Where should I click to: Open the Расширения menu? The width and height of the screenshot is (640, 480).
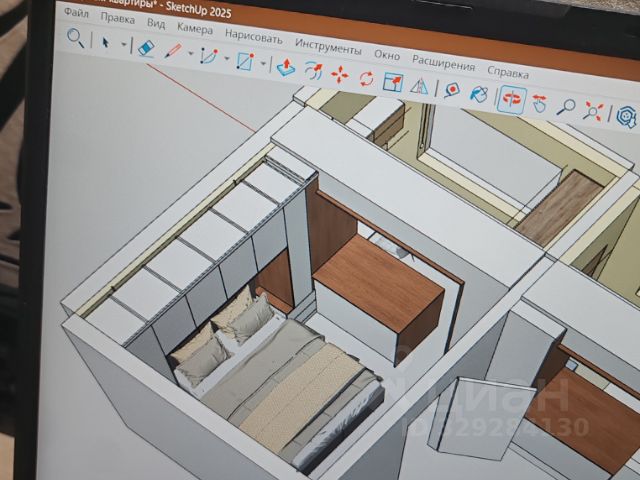tap(443, 63)
